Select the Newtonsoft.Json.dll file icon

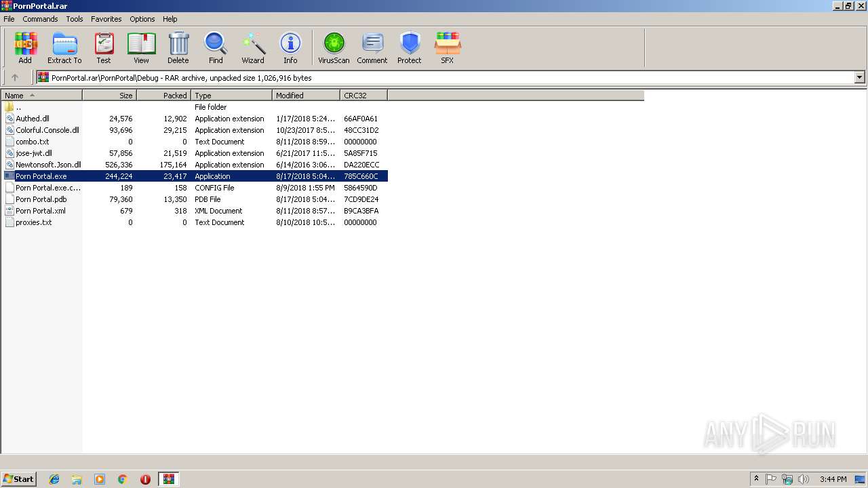(9, 165)
